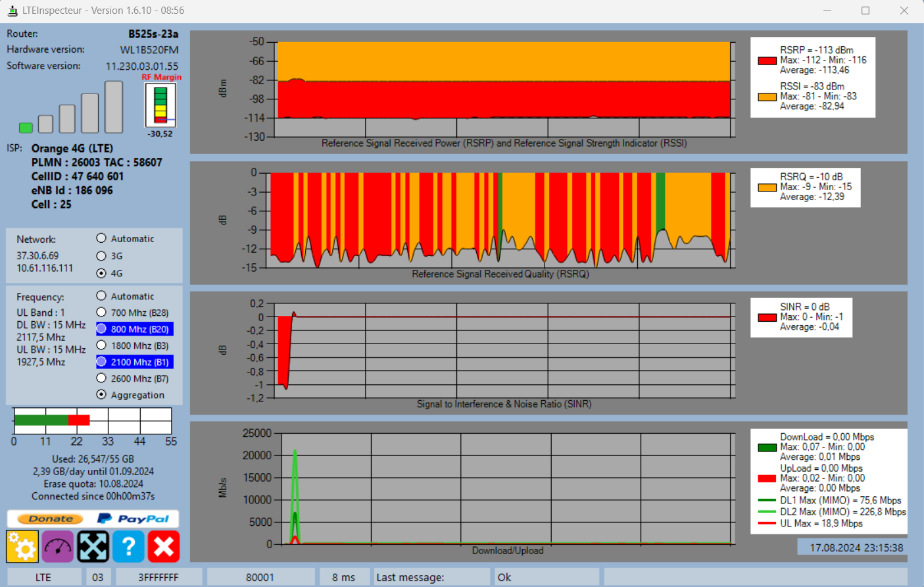The height and width of the screenshot is (587, 924).
Task: Click the IP address 37.30.6.69
Action: (37, 256)
